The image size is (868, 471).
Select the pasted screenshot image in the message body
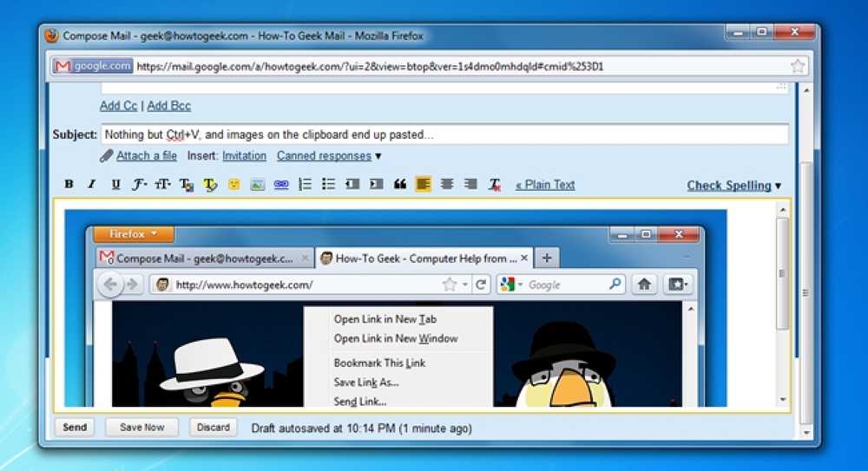tap(395, 308)
